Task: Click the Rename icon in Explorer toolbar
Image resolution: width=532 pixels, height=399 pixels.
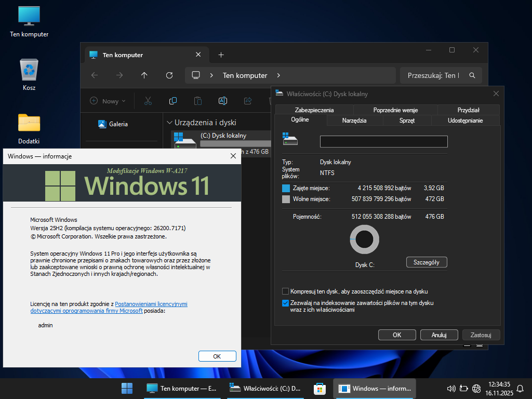Action: tap(222, 101)
